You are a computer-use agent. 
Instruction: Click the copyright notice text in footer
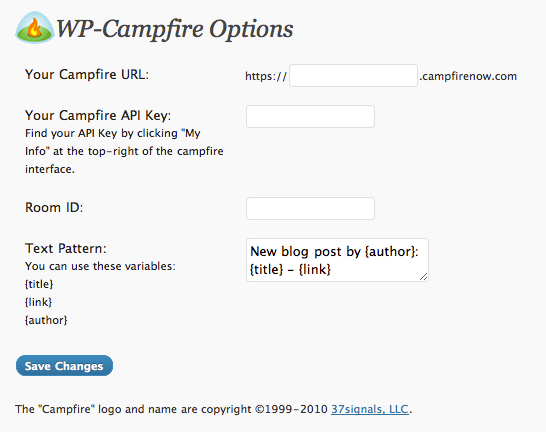(x=213, y=409)
